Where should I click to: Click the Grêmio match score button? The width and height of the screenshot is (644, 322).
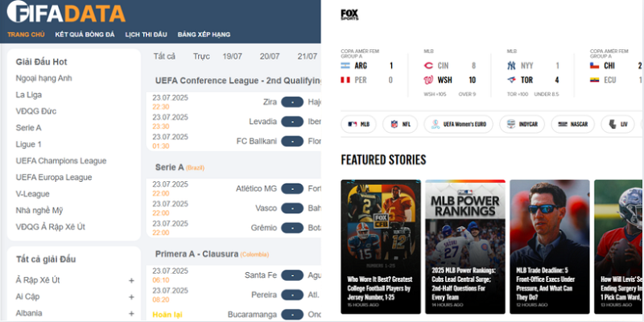292,228
